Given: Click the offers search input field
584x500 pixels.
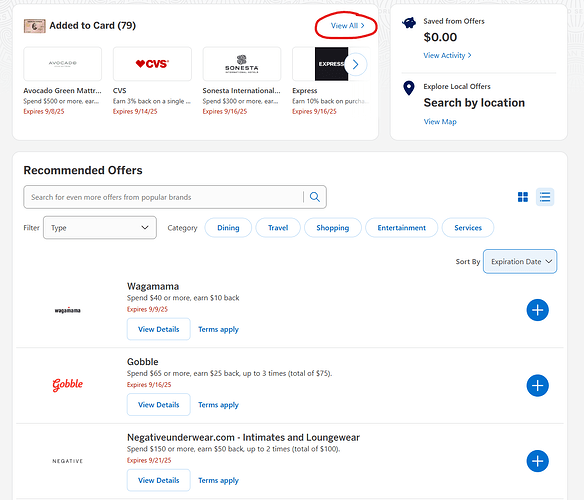Looking at the screenshot, I should click(164, 197).
